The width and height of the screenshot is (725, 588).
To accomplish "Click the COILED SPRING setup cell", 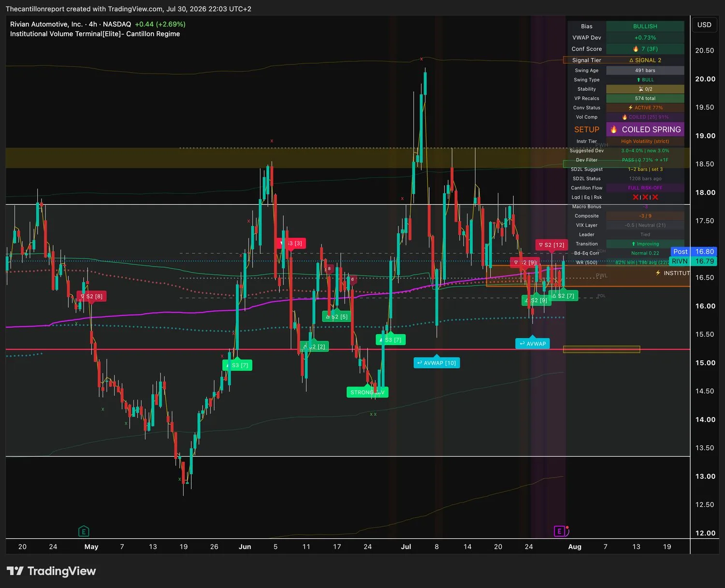I will [x=645, y=129].
